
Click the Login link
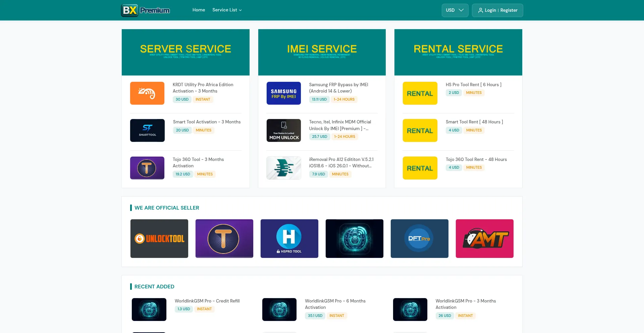[x=490, y=10]
